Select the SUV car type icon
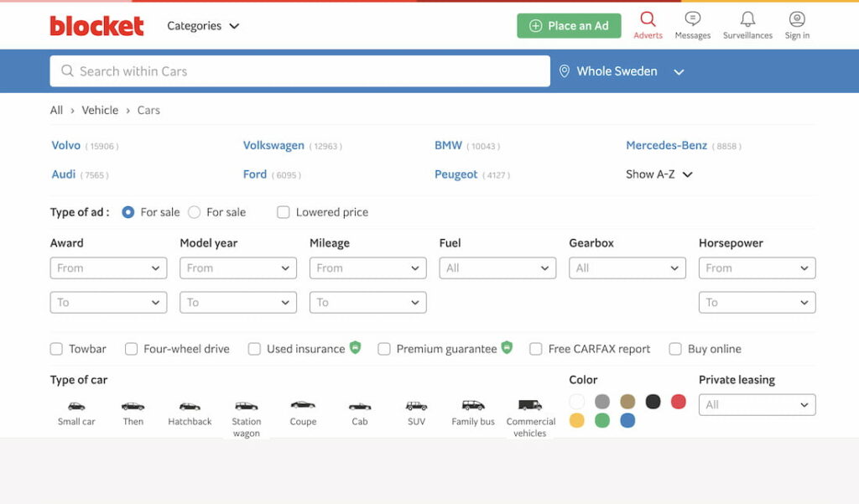 [416, 406]
